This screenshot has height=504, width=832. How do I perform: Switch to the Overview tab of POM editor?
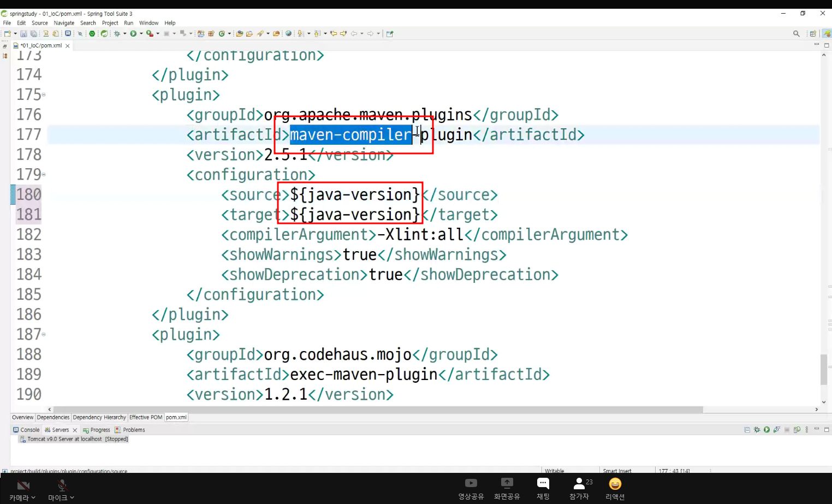tap(23, 417)
